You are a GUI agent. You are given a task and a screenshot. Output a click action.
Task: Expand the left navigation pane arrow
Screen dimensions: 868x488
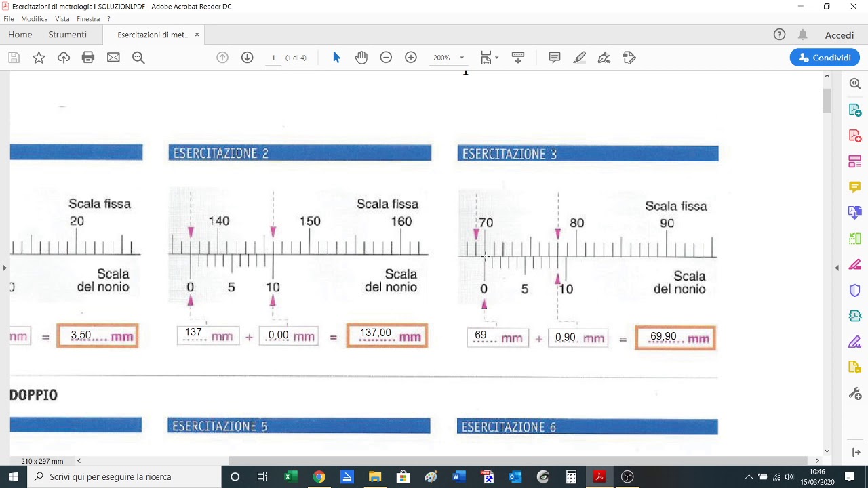5,268
